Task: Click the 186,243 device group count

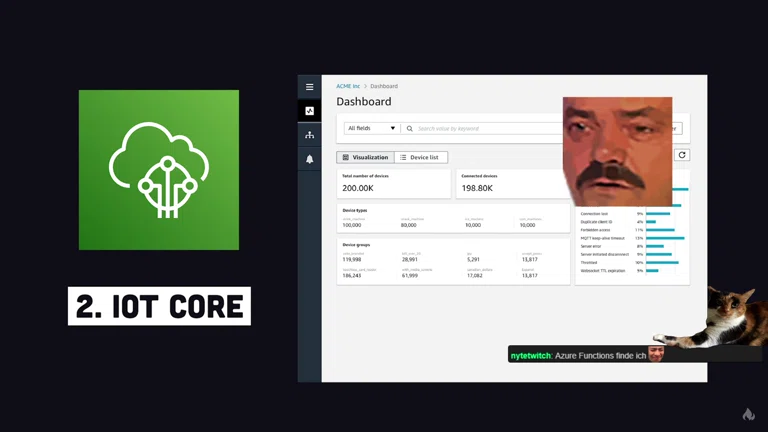Action: pyautogui.click(x=352, y=276)
